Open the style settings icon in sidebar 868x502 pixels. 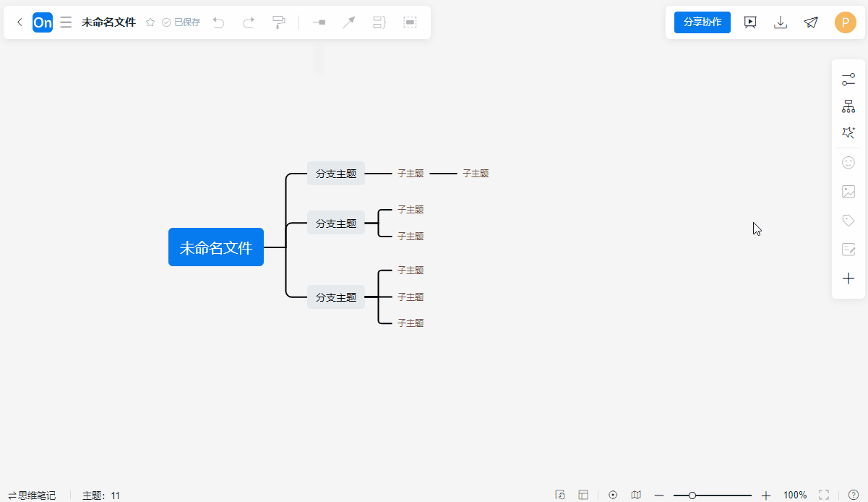(x=848, y=80)
